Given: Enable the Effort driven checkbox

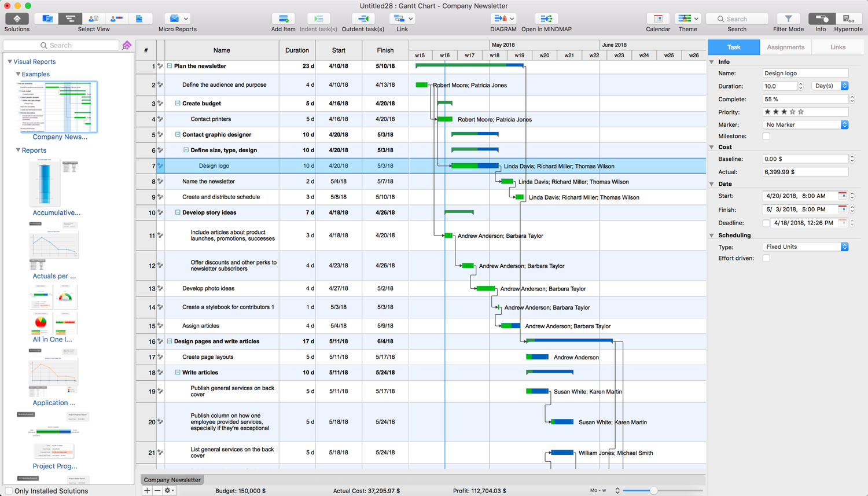Looking at the screenshot, I should pos(766,258).
